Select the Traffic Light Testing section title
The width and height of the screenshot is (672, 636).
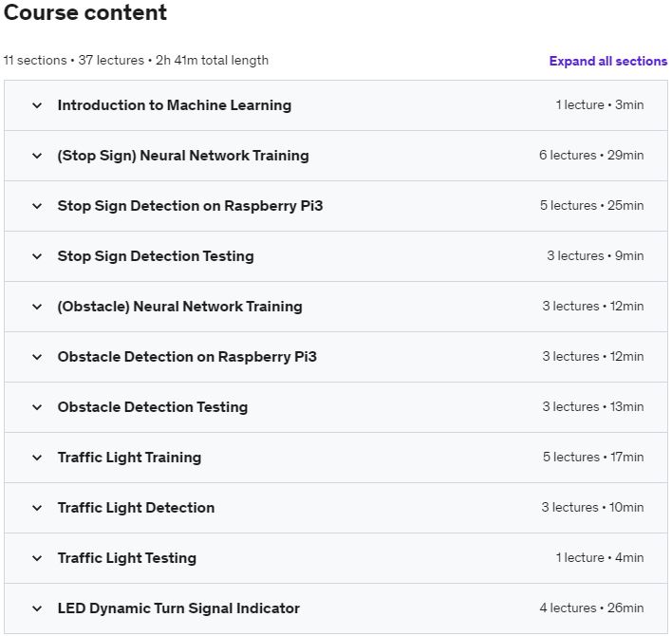point(126,558)
